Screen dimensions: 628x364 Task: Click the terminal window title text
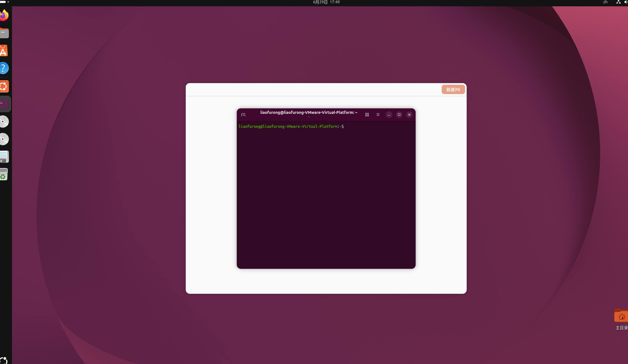pyautogui.click(x=309, y=112)
